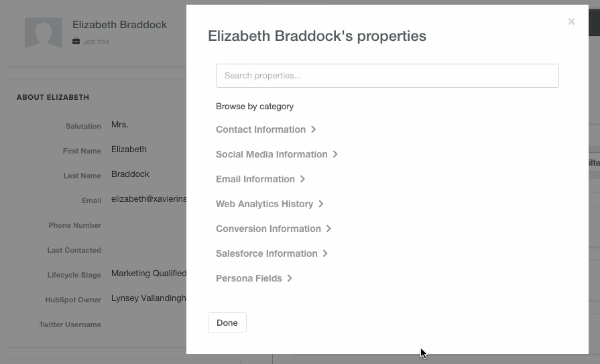Expand the Email Information chevron arrow
This screenshot has width=600, height=364.
click(x=302, y=179)
